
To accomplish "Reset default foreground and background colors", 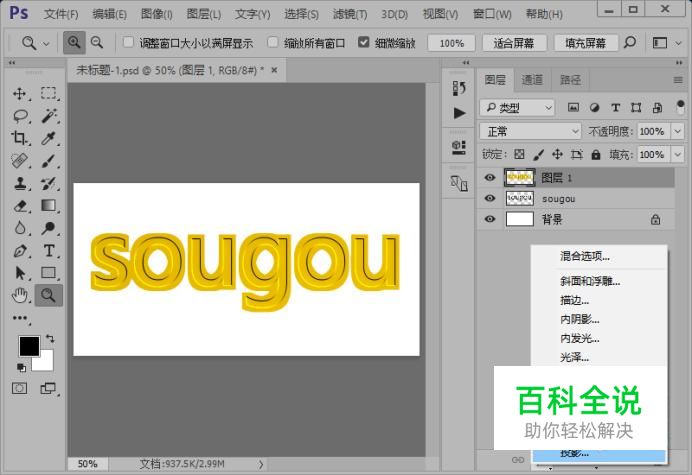I will pyautogui.click(x=21, y=367).
